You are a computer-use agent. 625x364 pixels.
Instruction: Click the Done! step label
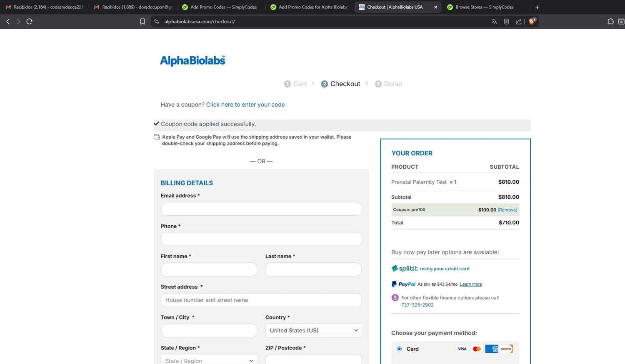[x=393, y=84]
